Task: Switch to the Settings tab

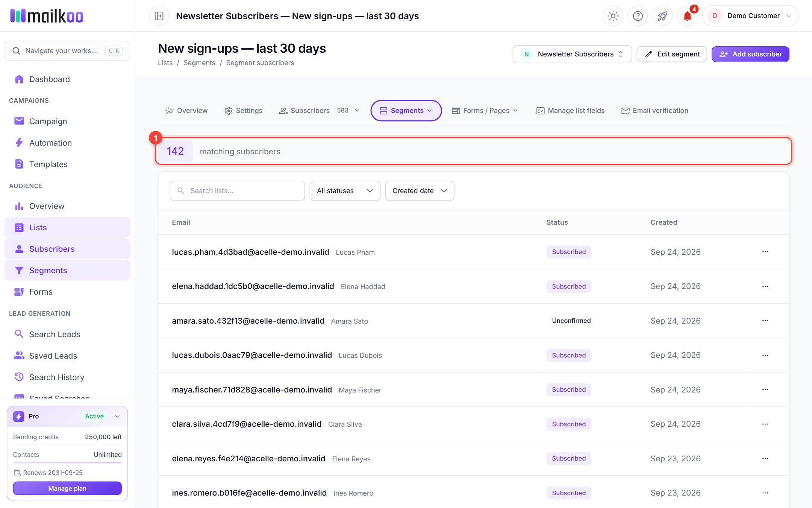Action: click(x=244, y=111)
